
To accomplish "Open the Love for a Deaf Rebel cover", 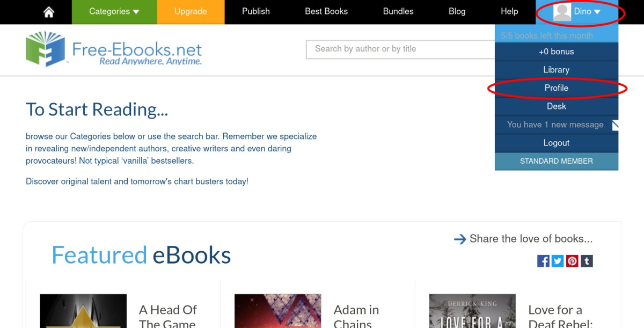I will [x=472, y=311].
